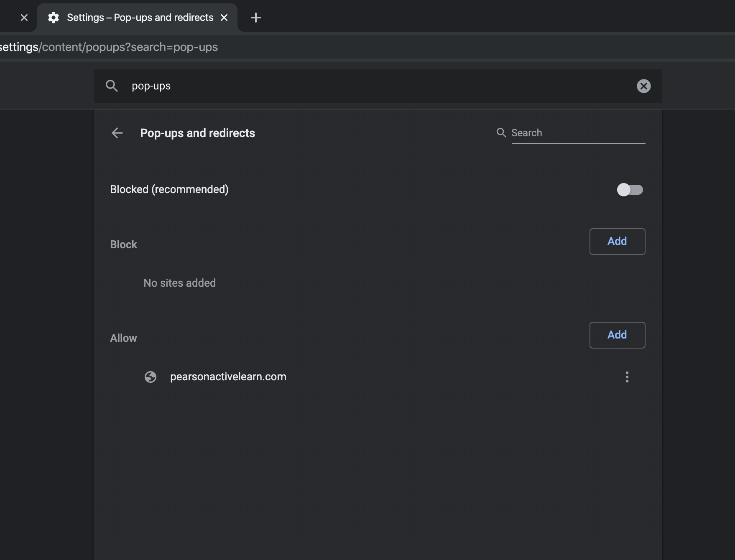This screenshot has height=560, width=735.
Task: Select the pearsonactivelearn.com entry
Action: (228, 377)
